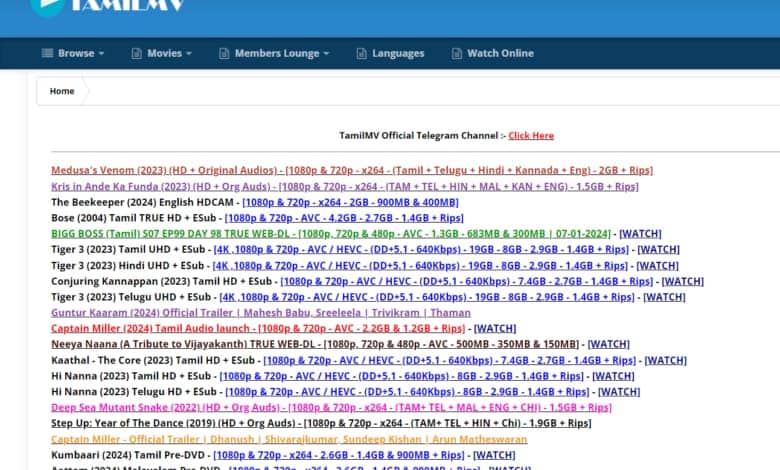
Task: Click the Browse list icon in navbar
Action: pos(47,53)
